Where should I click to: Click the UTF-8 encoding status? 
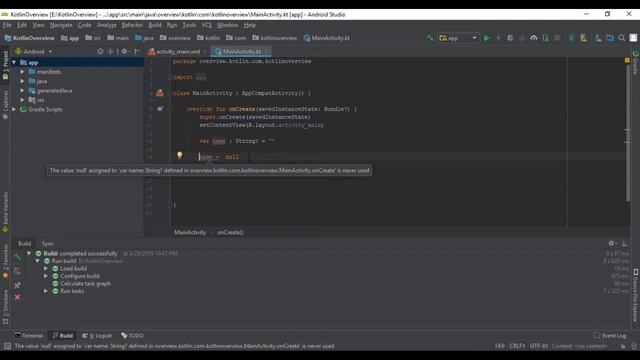(539, 346)
